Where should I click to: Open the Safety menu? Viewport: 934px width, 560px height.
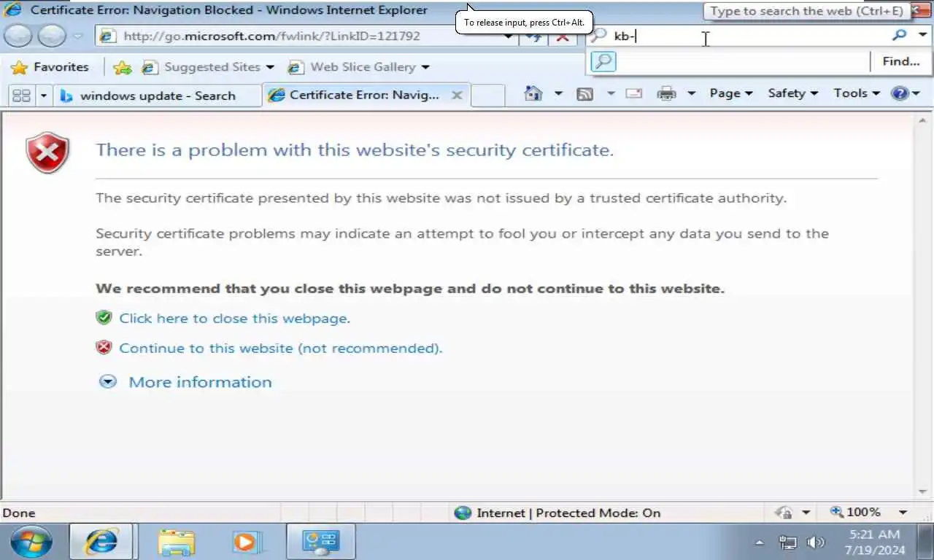click(x=793, y=93)
